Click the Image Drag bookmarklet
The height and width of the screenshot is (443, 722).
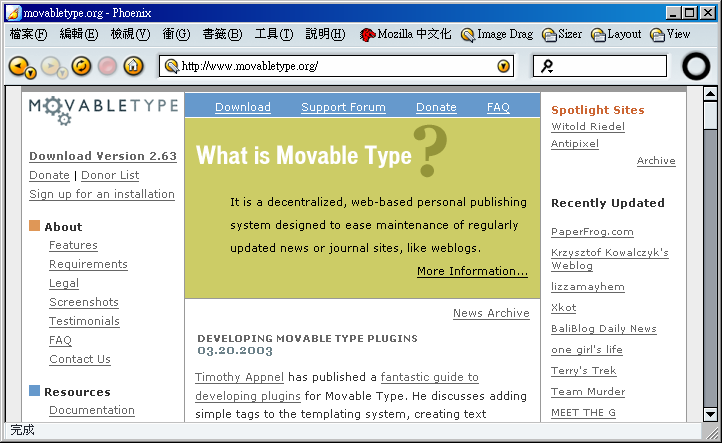click(497, 34)
